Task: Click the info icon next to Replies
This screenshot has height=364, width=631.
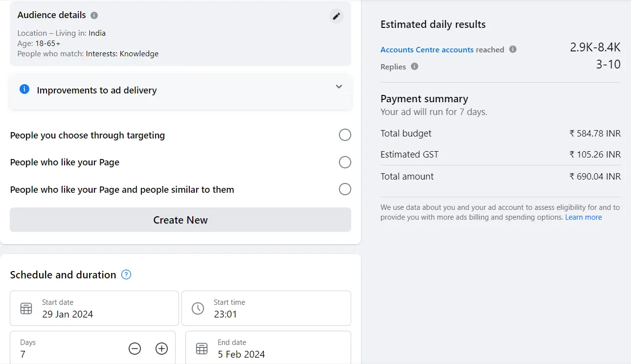Action: pyautogui.click(x=415, y=67)
